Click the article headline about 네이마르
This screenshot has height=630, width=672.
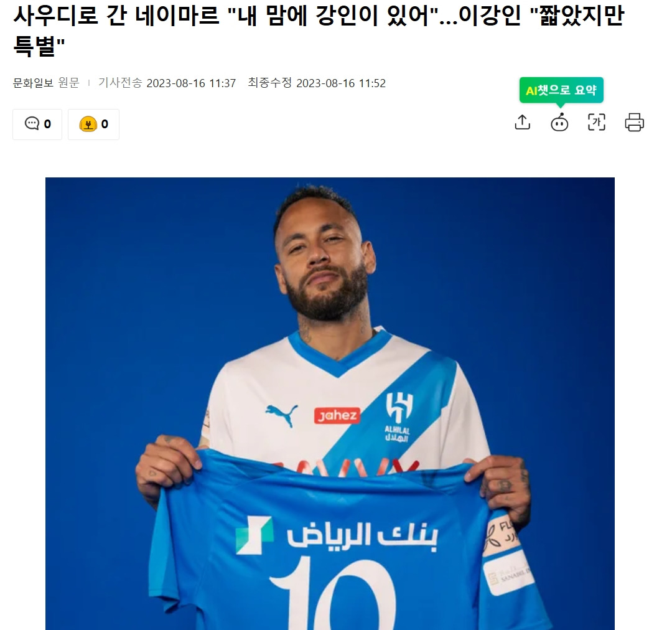coord(319,30)
